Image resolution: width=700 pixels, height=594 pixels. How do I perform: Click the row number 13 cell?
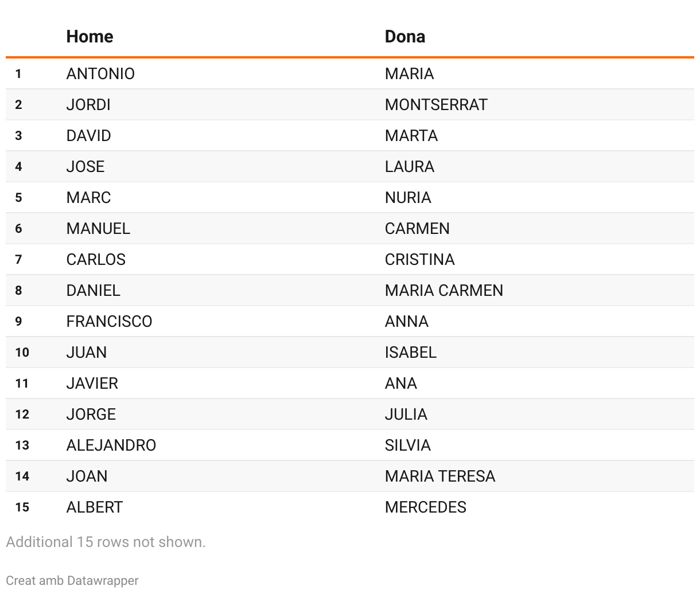click(22, 445)
